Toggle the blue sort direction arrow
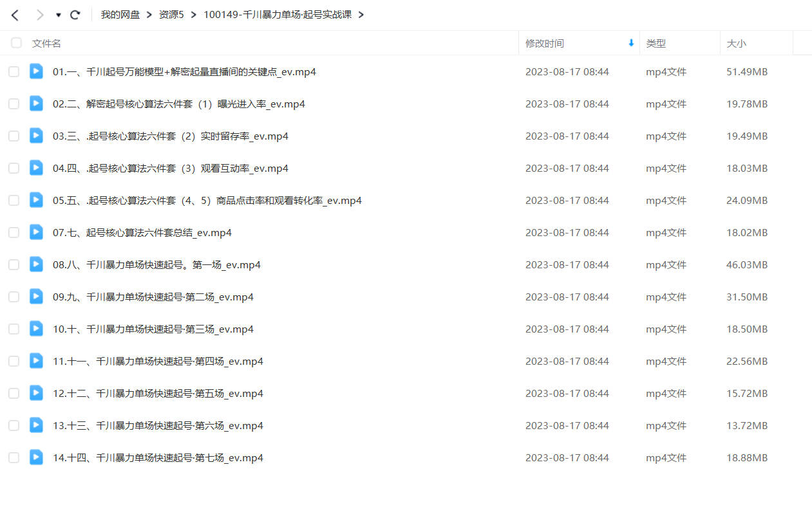812x505 pixels. [x=631, y=43]
